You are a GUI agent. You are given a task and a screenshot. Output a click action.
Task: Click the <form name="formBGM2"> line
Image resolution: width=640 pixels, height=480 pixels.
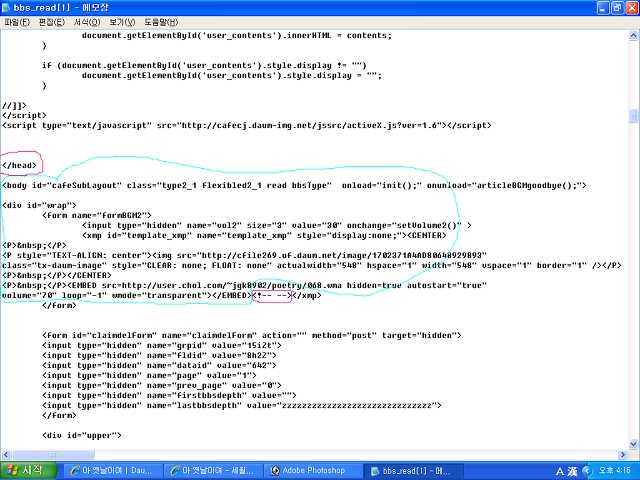click(97, 215)
